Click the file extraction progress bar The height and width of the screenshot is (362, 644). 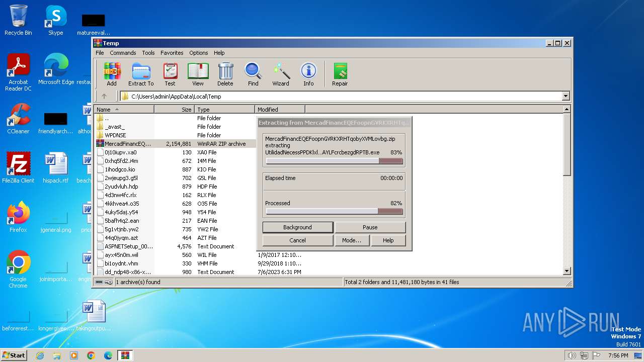click(335, 161)
